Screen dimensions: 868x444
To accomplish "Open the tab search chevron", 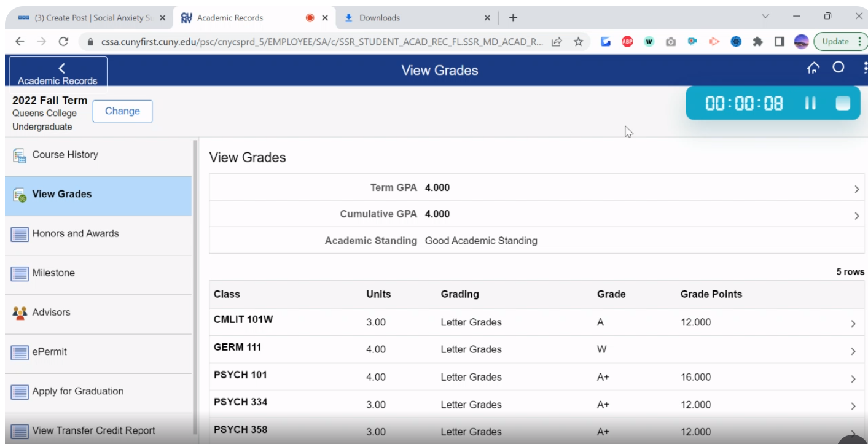I will (765, 17).
